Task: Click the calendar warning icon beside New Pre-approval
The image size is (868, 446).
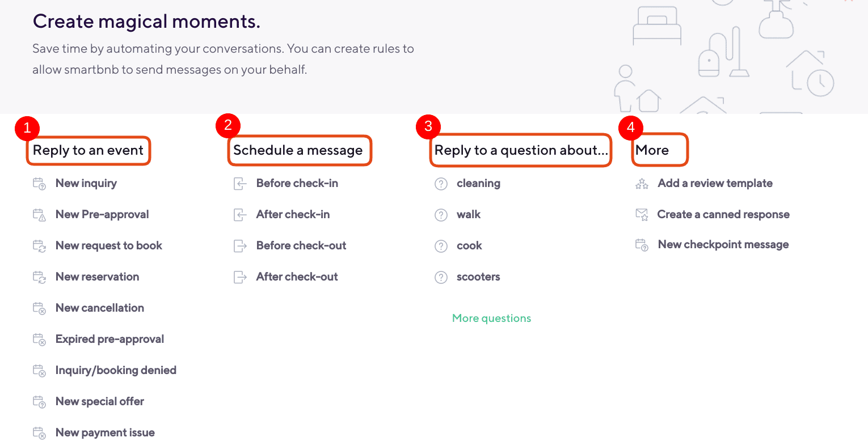Action: [39, 215]
